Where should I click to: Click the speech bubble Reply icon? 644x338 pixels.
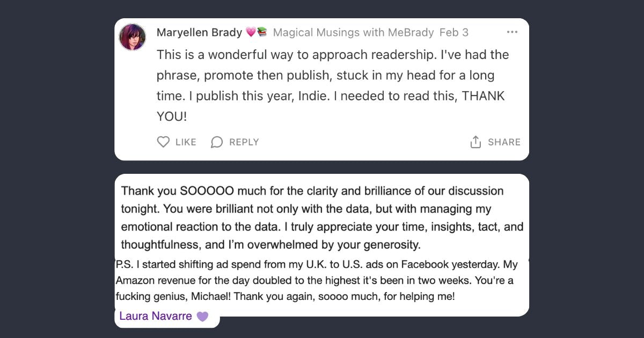[217, 142]
